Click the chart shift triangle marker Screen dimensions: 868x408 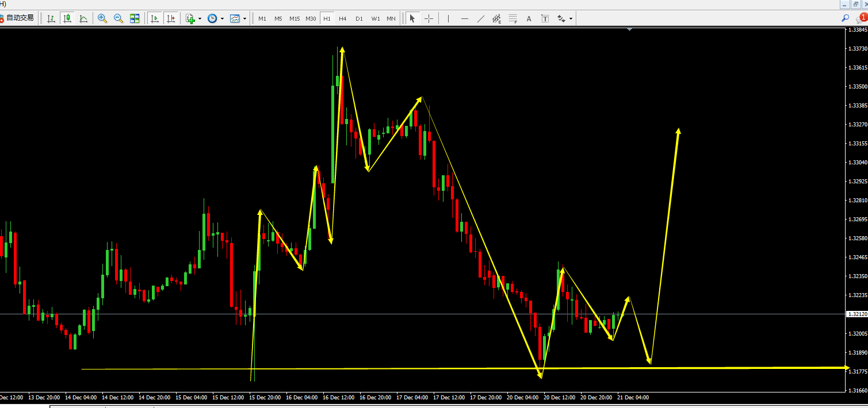point(630,29)
